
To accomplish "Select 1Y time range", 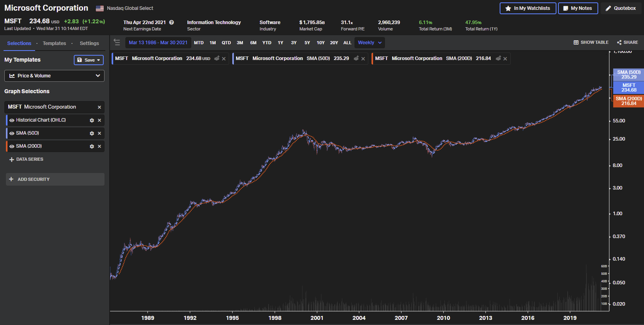I will coord(280,43).
